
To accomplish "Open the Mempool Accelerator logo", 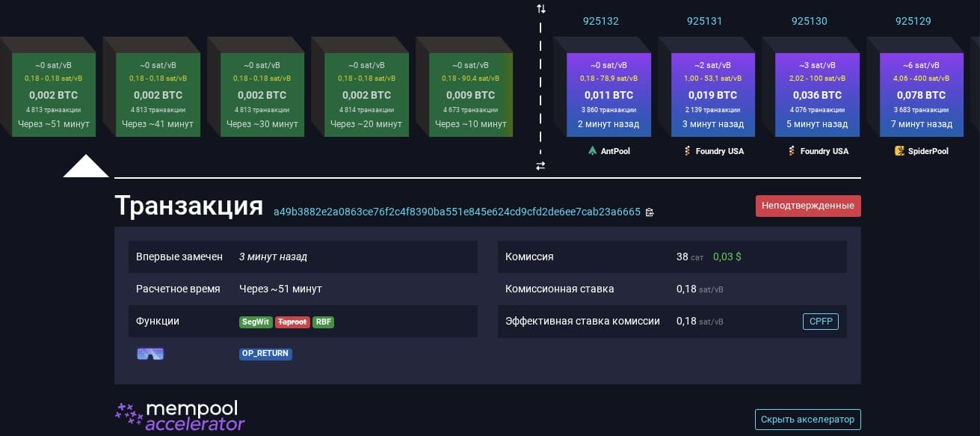I will point(180,416).
